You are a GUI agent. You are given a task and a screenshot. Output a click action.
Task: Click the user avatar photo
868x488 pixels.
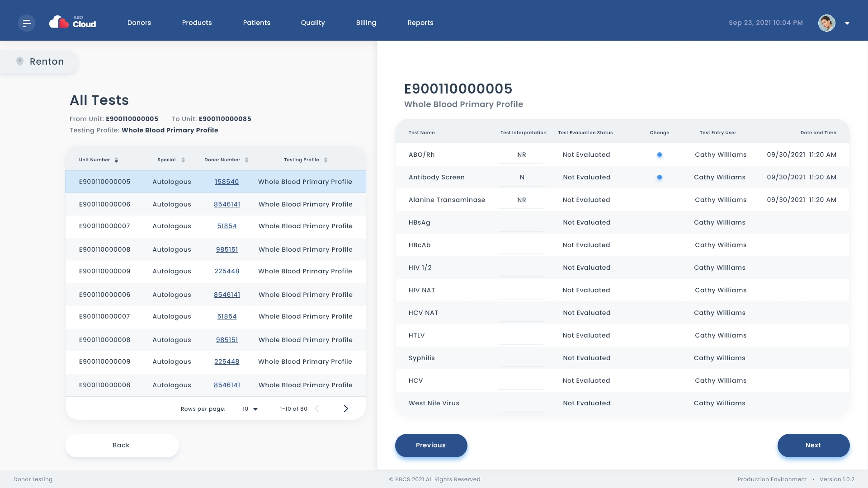coord(826,23)
